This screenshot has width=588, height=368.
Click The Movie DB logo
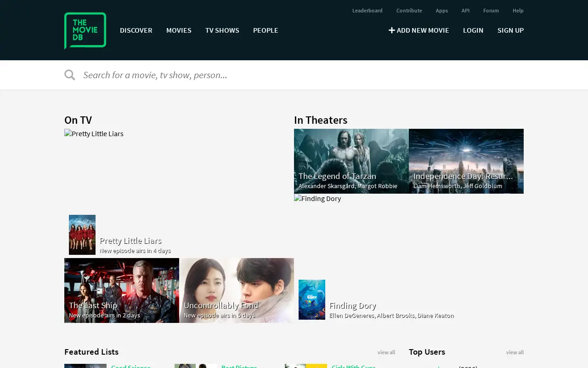[85, 30]
